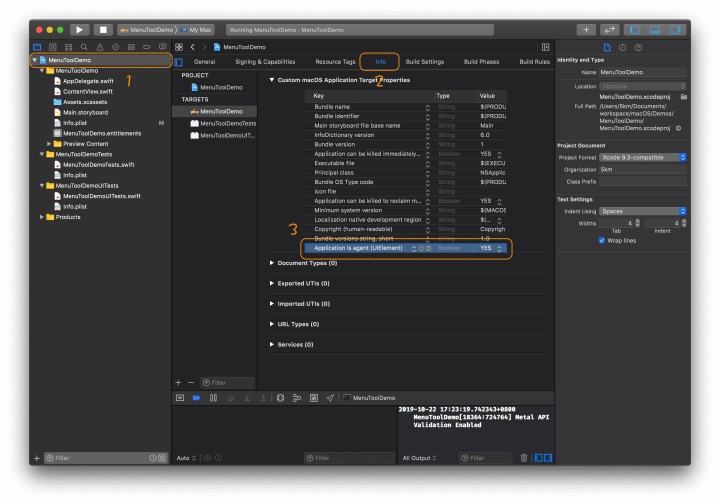
Task: Add a target with plus button
Action: point(178,382)
